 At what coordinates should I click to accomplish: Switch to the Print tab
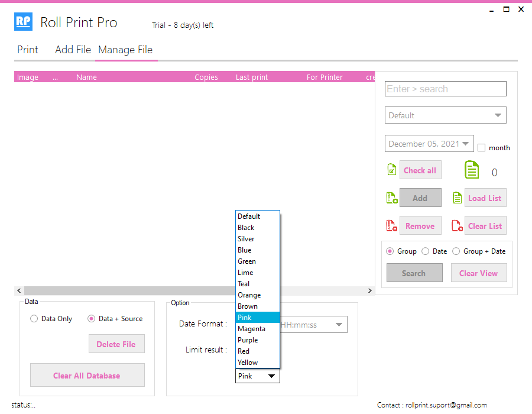pos(27,50)
